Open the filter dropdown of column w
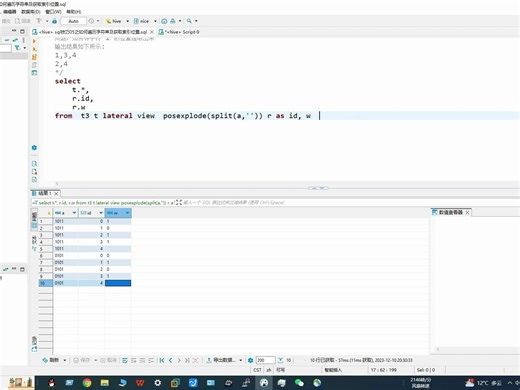The width and height of the screenshot is (520, 390). 127,213
